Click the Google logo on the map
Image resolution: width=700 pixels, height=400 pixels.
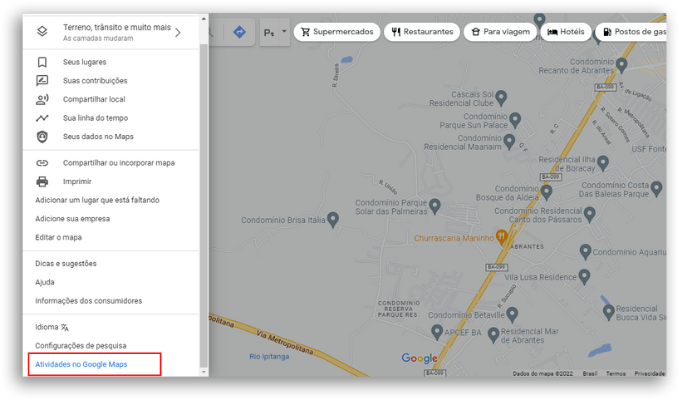[x=419, y=358]
